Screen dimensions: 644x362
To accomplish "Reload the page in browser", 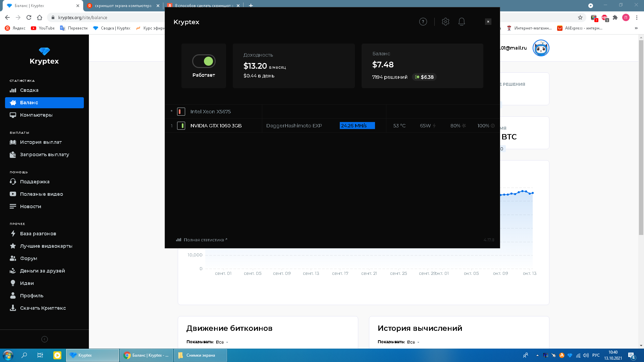I will point(29,17).
